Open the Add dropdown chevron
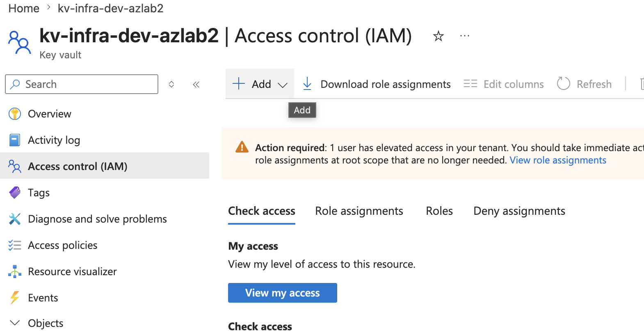Screen dimensions: 644x331 (283, 85)
